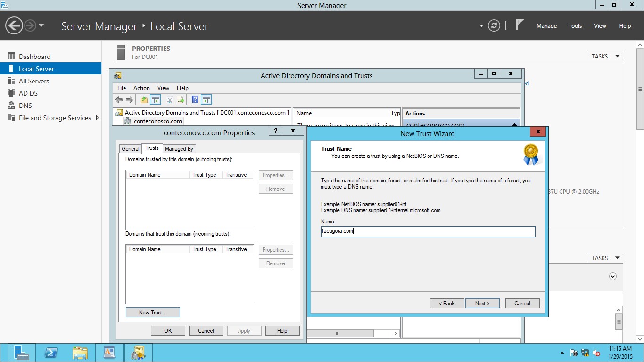Click the Refresh icon in Server Manager header

click(x=494, y=26)
